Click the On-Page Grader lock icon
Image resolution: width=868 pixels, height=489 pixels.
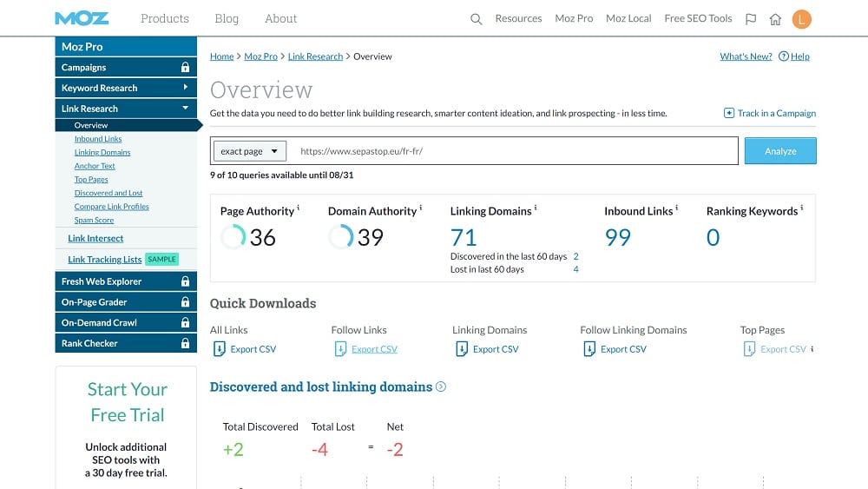[185, 301]
